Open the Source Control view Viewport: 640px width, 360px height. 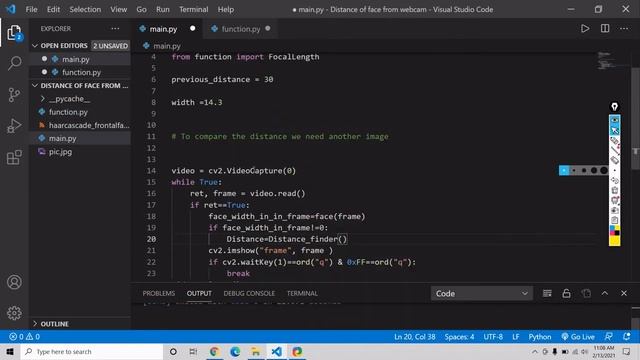(14, 95)
